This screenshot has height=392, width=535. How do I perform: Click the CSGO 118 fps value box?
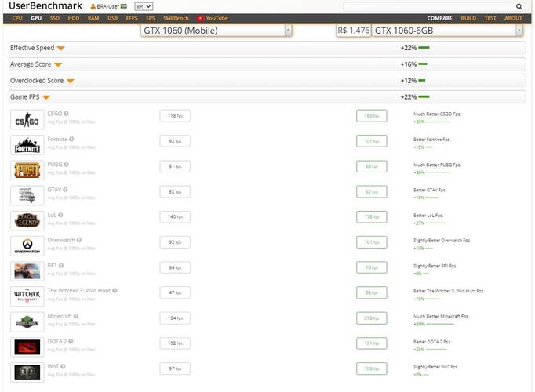pos(175,116)
